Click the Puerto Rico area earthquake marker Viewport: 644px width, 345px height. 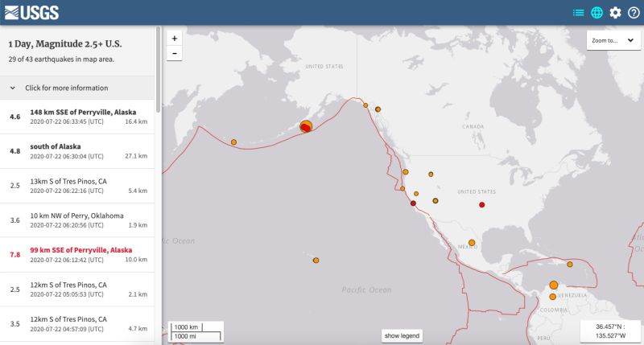point(570,265)
